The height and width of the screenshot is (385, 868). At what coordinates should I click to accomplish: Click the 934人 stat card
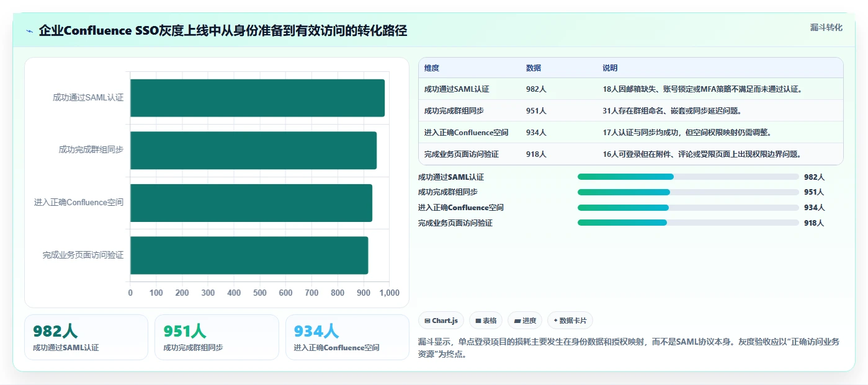point(347,337)
